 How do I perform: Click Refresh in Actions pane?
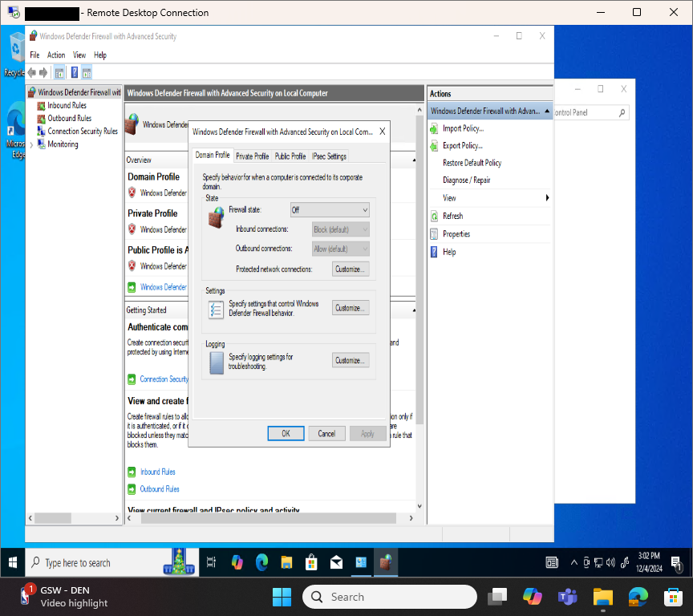pos(452,216)
